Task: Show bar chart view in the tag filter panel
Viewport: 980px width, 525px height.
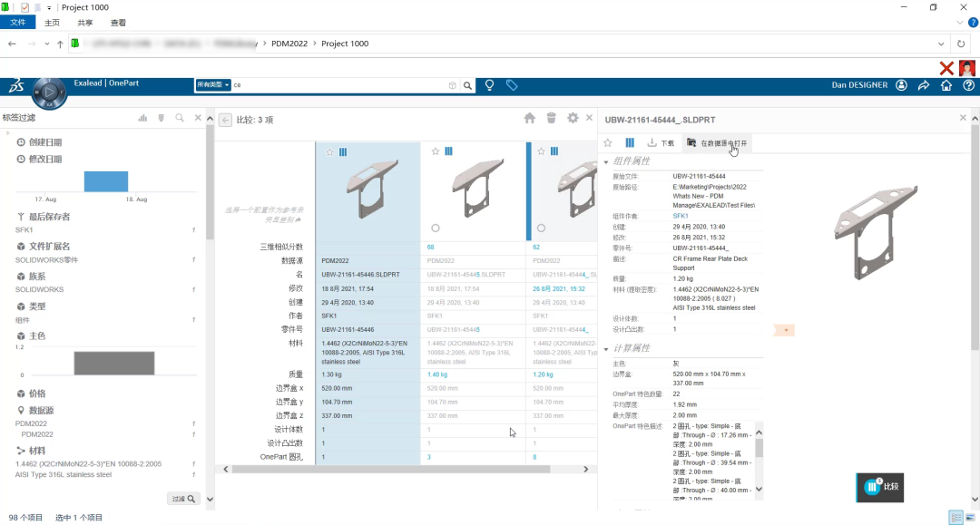Action: pyautogui.click(x=142, y=117)
